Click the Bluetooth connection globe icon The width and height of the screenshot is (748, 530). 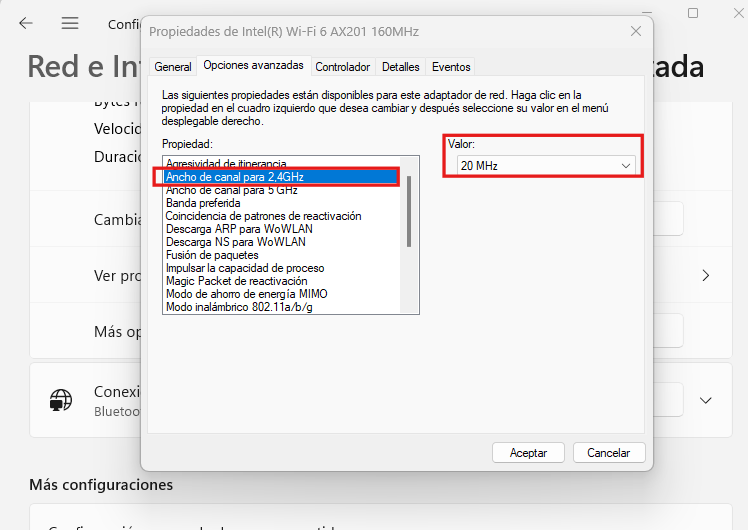click(61, 400)
